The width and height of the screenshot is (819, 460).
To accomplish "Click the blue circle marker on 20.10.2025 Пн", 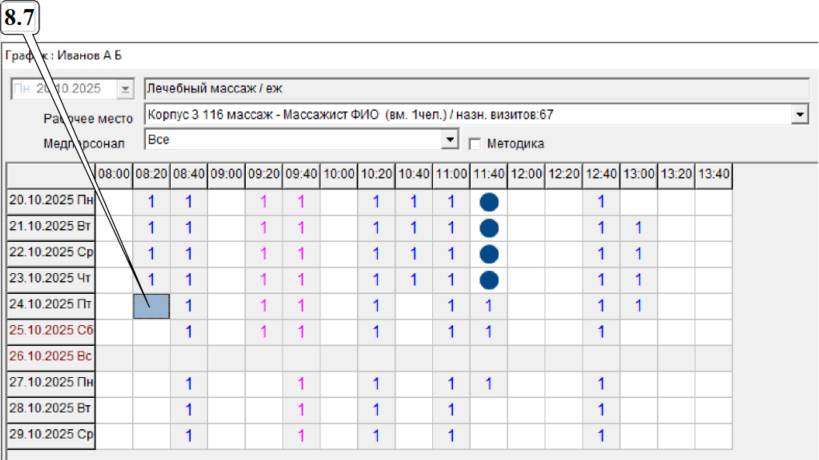I will (x=489, y=201).
